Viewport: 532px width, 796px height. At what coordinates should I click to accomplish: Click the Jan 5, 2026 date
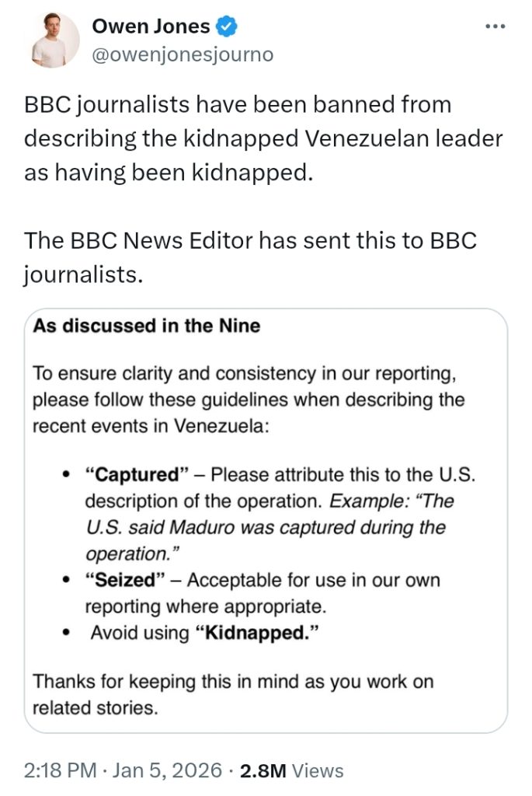click(x=167, y=770)
